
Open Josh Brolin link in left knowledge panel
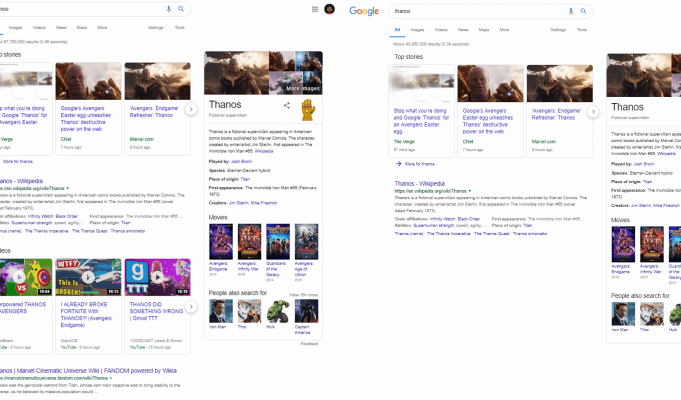(241, 162)
